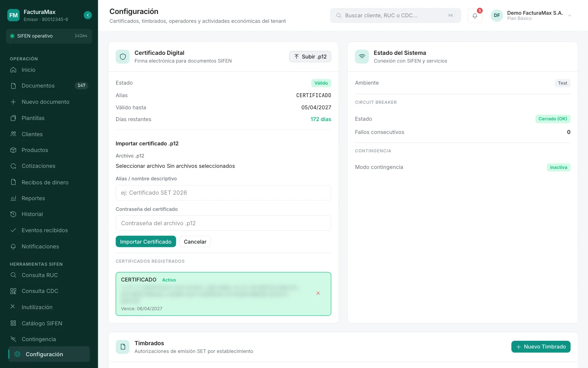The image size is (588, 368).
Task: Click the Cancelar button
Action: click(195, 242)
